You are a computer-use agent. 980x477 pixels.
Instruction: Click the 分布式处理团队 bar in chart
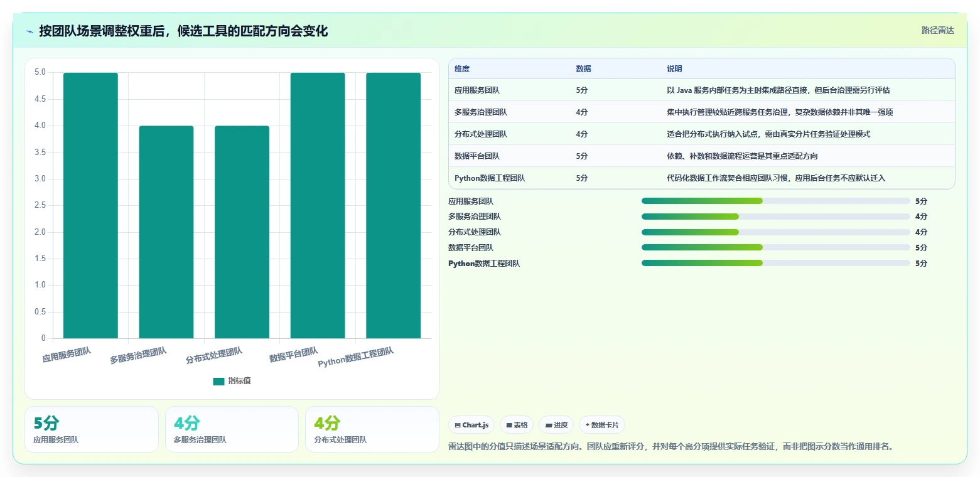point(242,232)
